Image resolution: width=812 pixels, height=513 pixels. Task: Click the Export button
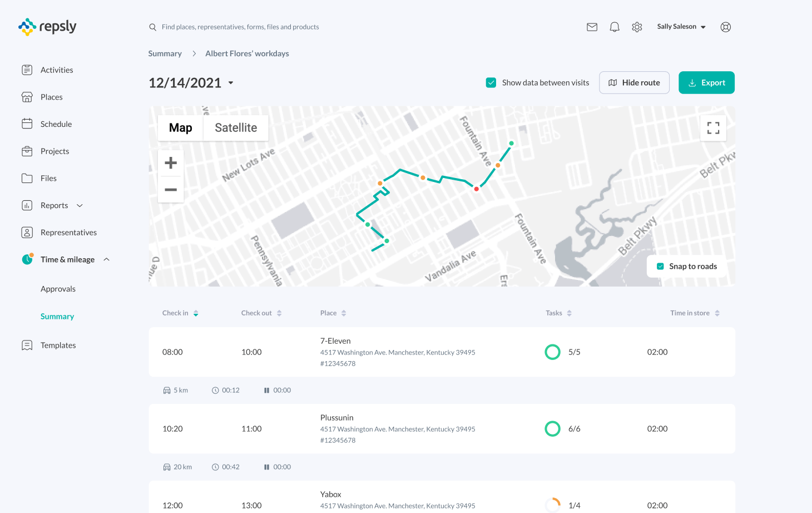click(706, 83)
